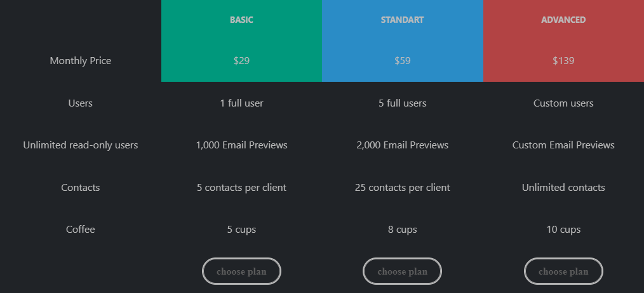This screenshot has height=293, width=644.
Task: Select the $29 price cell
Action: (241, 61)
